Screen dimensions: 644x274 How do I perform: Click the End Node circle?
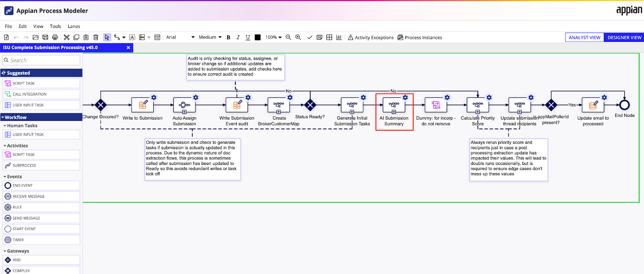tap(624, 105)
